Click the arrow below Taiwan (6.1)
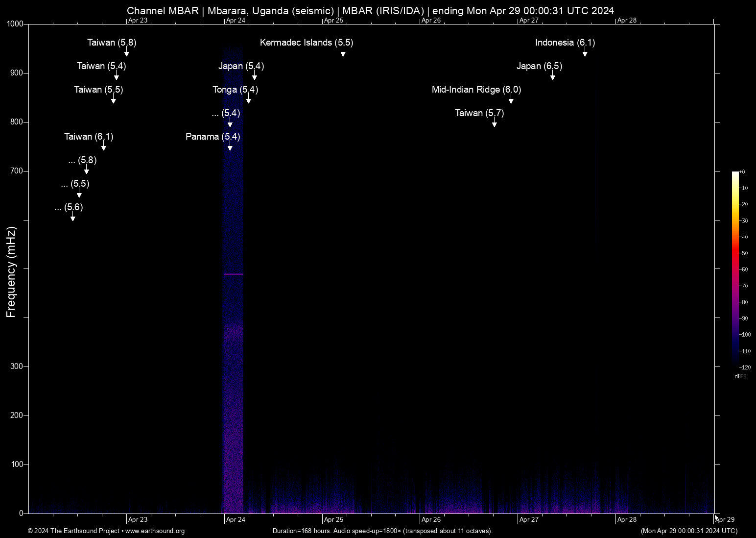756x538 pixels. pos(103,147)
